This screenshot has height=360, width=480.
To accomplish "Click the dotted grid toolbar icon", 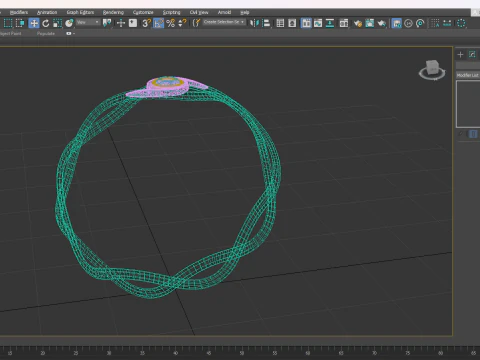I will click(x=435, y=23).
